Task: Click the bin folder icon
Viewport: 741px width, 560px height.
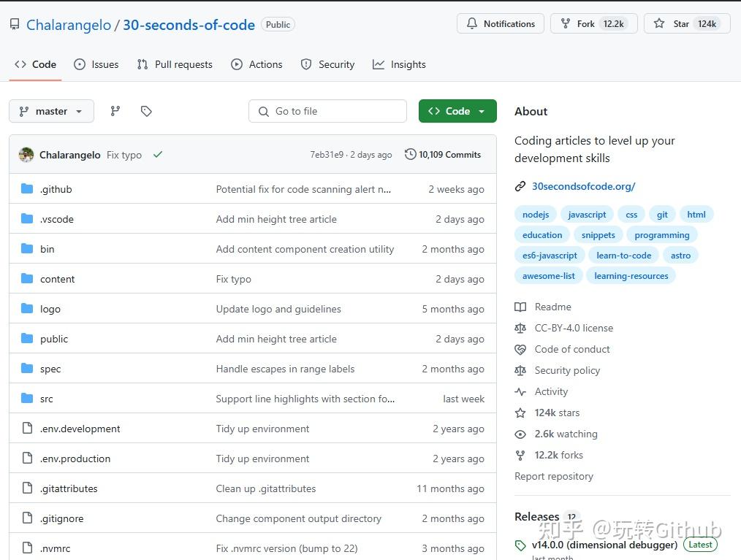Action: pyautogui.click(x=27, y=248)
